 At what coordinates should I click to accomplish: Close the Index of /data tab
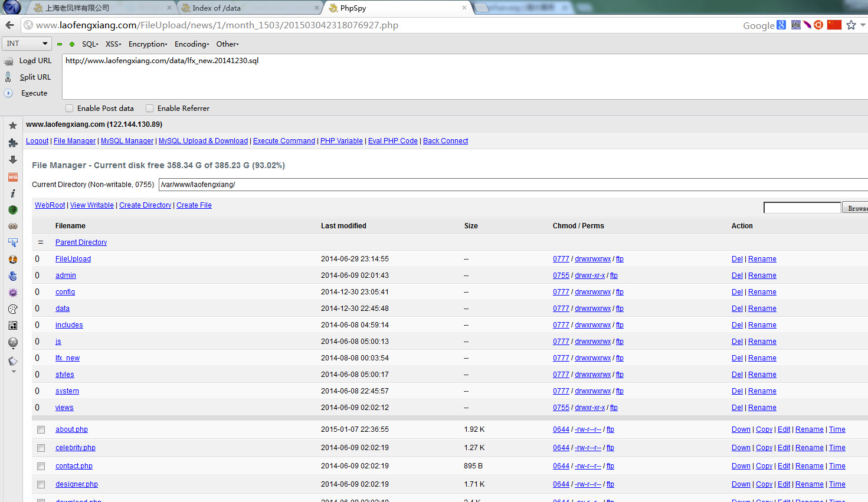pyautogui.click(x=317, y=8)
